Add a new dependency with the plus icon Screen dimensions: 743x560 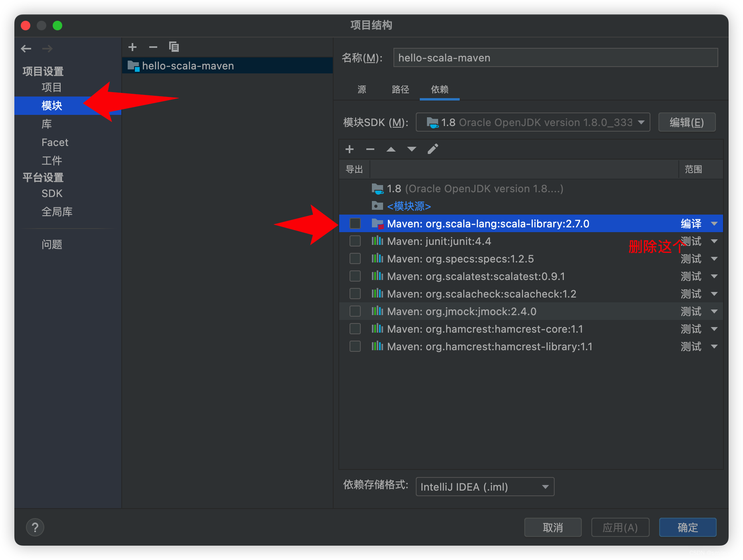click(349, 149)
